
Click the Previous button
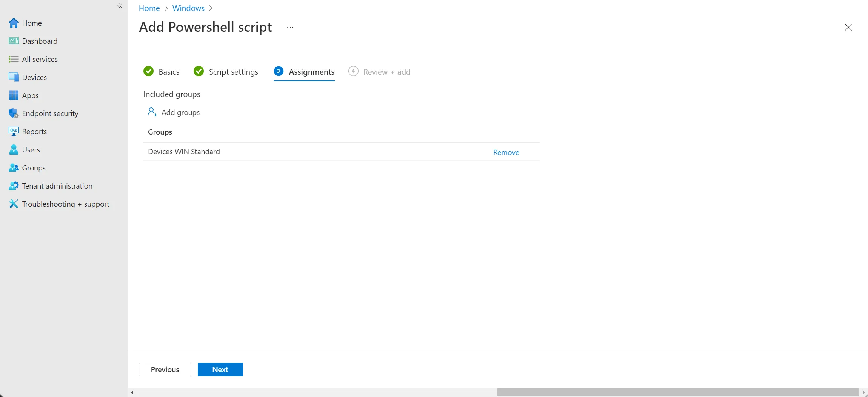point(165,369)
